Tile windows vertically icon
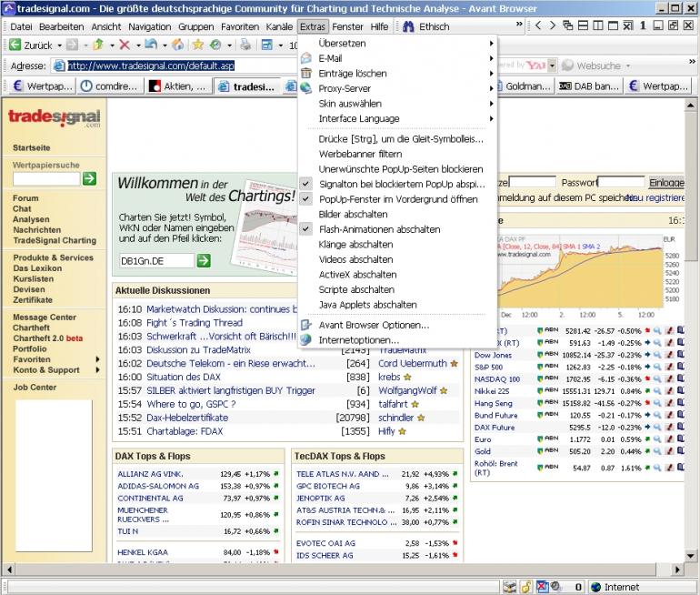This screenshot has height=595, width=700. pyautogui.click(x=598, y=25)
